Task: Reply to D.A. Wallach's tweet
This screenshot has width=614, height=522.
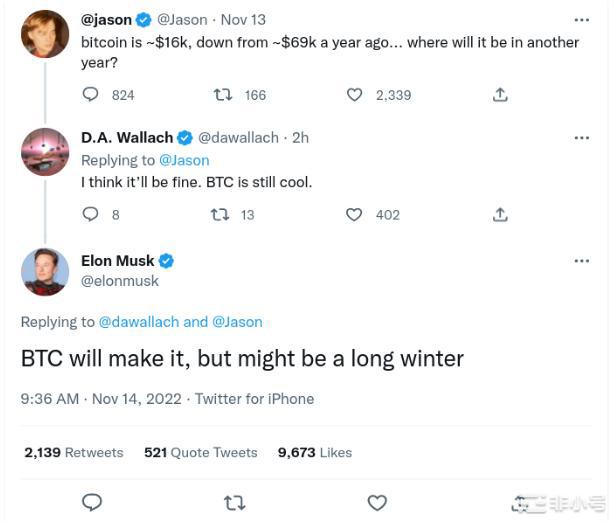Action: tap(91, 214)
